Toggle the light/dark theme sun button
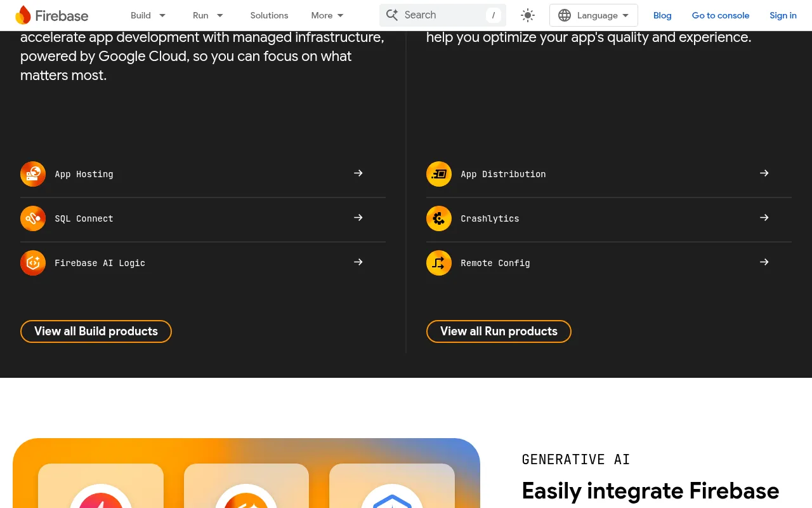The image size is (812, 508). (528, 15)
